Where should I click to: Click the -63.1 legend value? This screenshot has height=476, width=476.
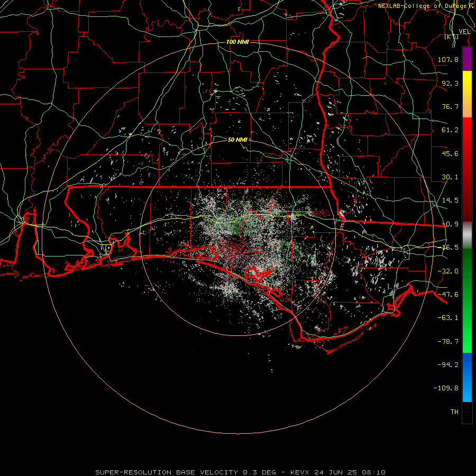tap(448, 318)
